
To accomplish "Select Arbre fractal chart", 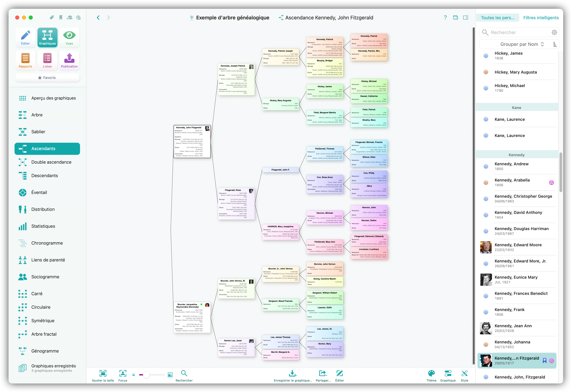I will pos(47,334).
